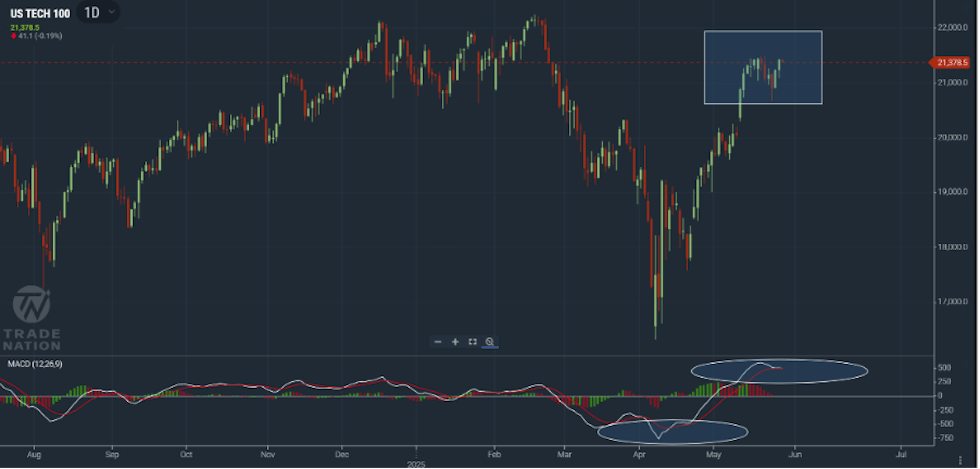The width and height of the screenshot is (980, 469).
Task: Click the 19,000.0 price axis label
Action: point(953,192)
